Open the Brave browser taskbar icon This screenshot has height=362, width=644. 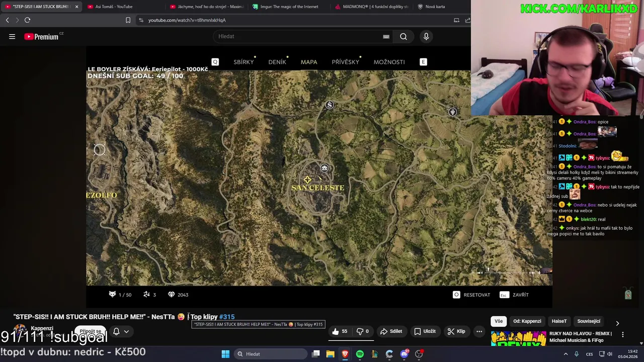(x=345, y=354)
